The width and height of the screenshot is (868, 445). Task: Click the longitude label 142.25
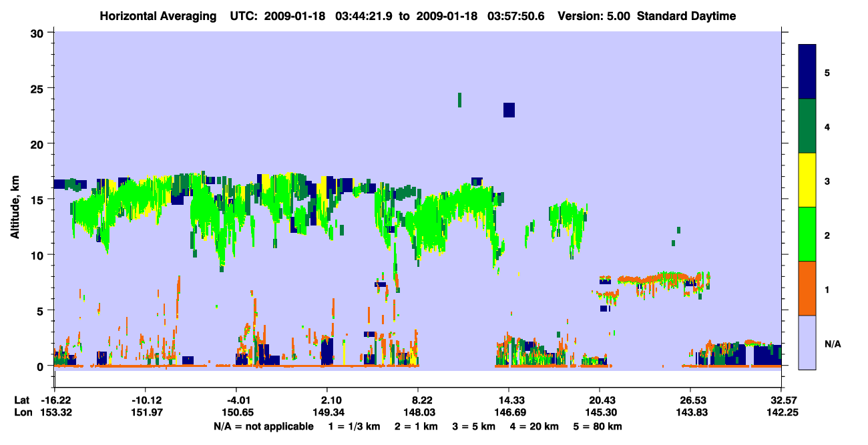click(x=781, y=413)
